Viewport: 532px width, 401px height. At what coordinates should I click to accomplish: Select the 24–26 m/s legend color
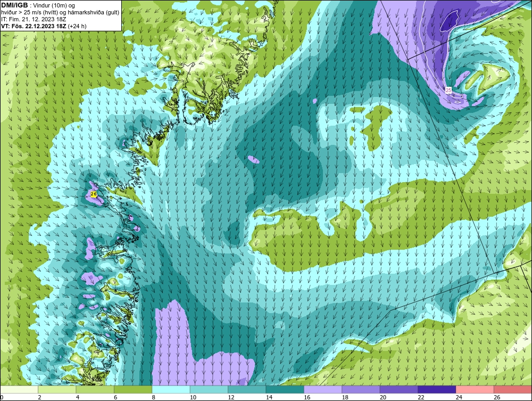(475, 389)
